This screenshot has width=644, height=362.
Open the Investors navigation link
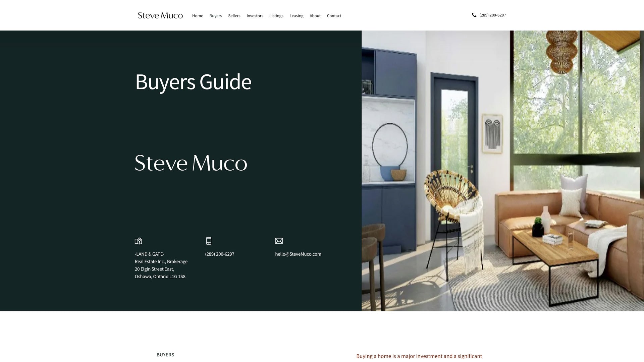click(x=255, y=16)
